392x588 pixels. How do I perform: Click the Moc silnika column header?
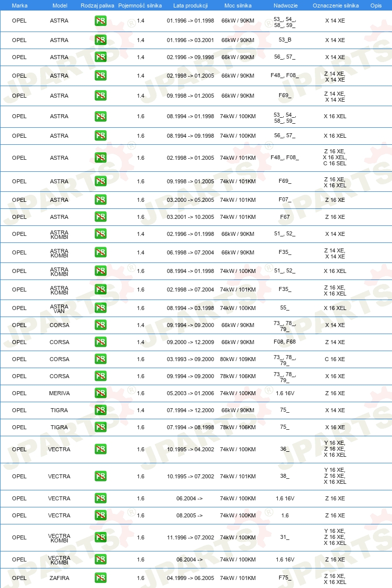[238, 6]
